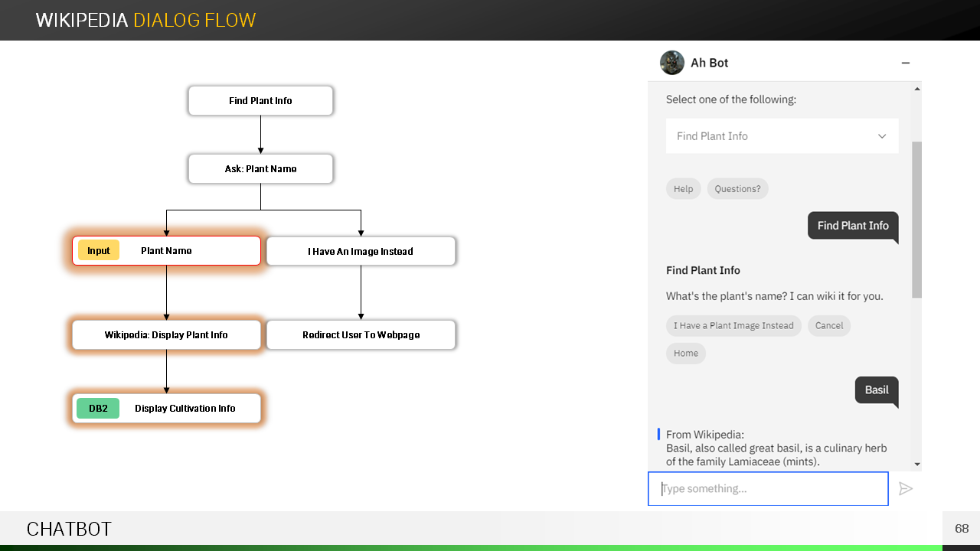
Task: Select the Ask: Plant Name flow node
Action: [x=260, y=169]
